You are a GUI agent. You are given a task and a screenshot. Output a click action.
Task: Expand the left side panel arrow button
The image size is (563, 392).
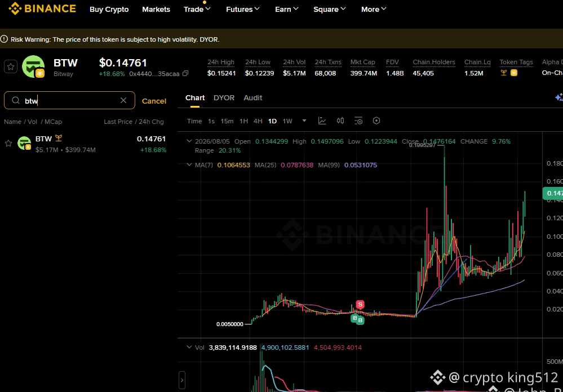click(x=182, y=380)
